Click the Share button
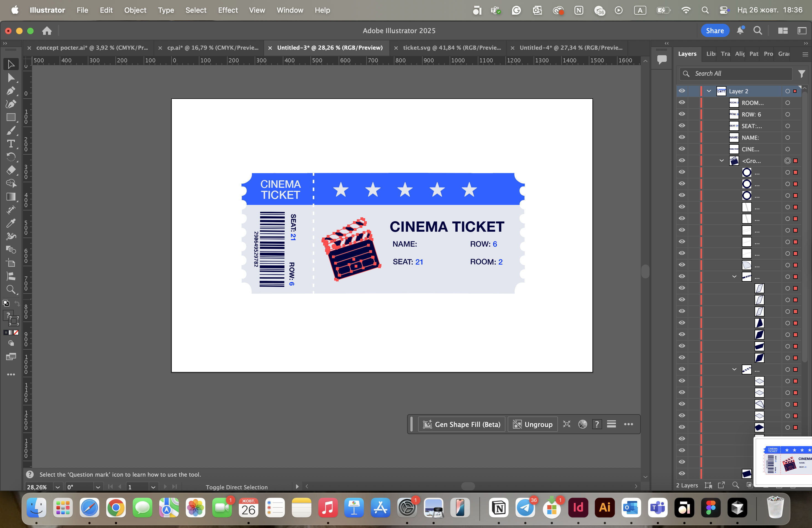 pos(715,31)
